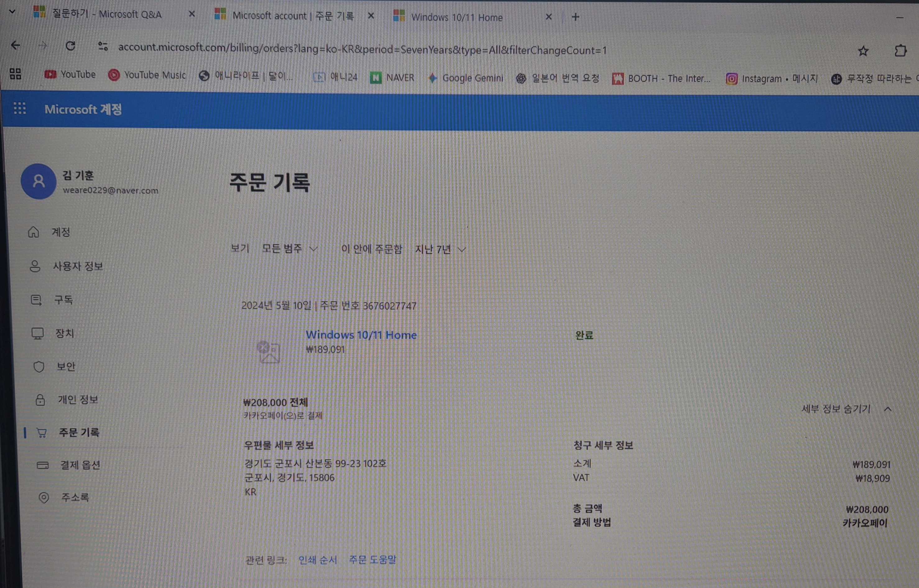Open 장치 in the sidebar
The image size is (919, 588).
click(53, 333)
